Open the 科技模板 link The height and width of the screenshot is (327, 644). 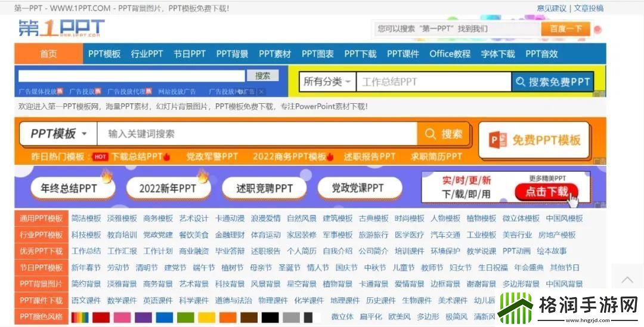pyautogui.click(x=86, y=235)
